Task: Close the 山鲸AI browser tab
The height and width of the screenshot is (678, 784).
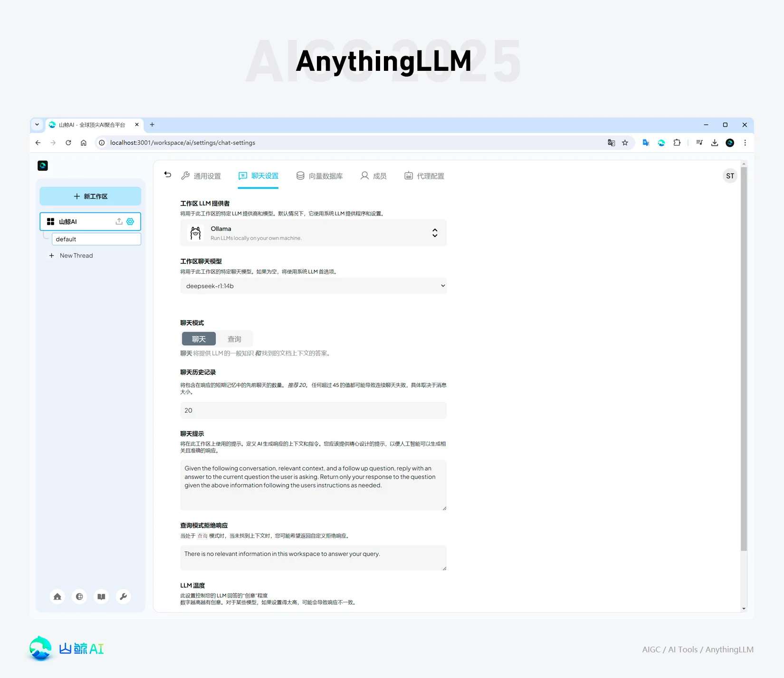Action: (137, 125)
